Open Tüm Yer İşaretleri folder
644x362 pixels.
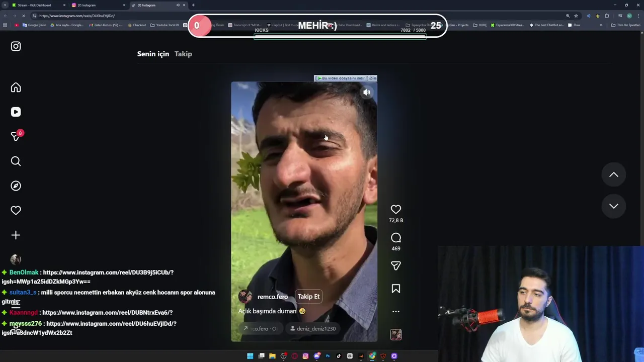tap(626, 25)
